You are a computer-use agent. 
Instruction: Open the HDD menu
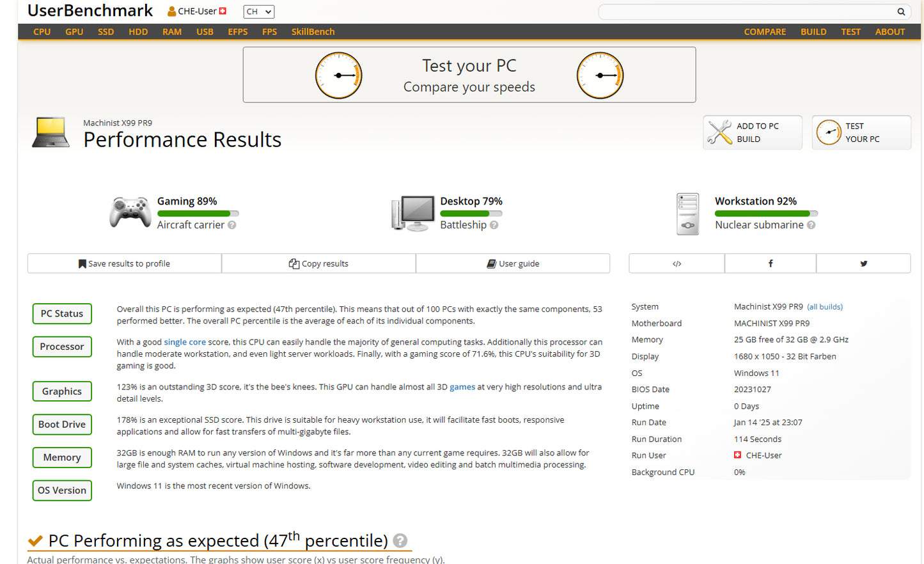(x=138, y=31)
